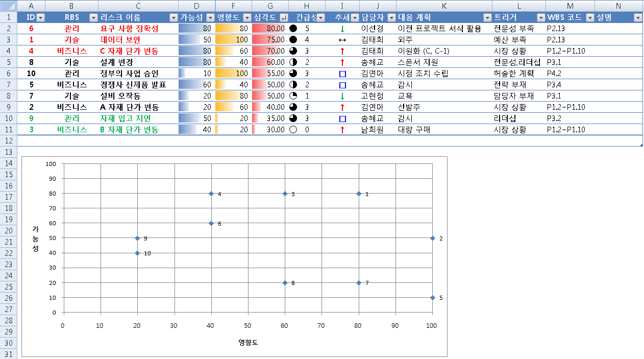Select the cell with WBS code P4.2

(570, 74)
